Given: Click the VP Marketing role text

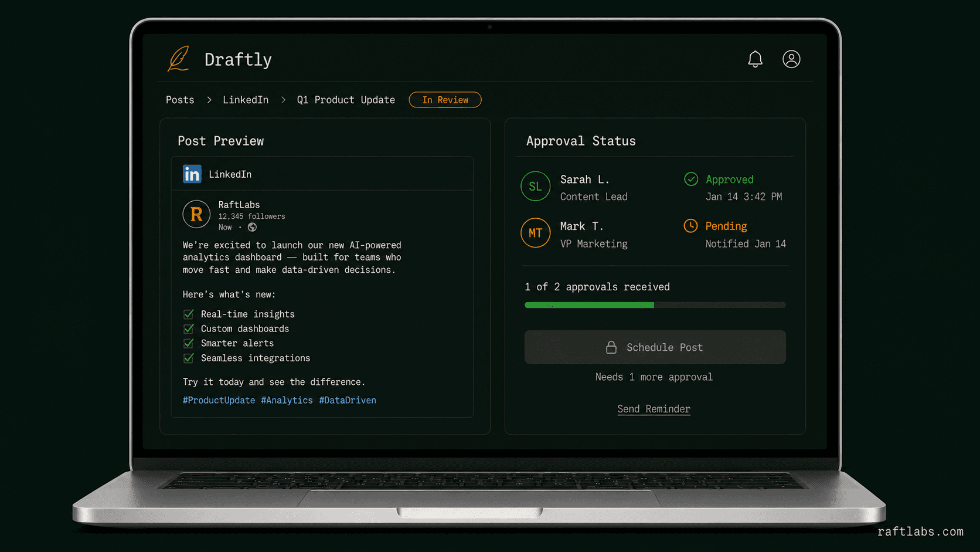Looking at the screenshot, I should click(594, 243).
